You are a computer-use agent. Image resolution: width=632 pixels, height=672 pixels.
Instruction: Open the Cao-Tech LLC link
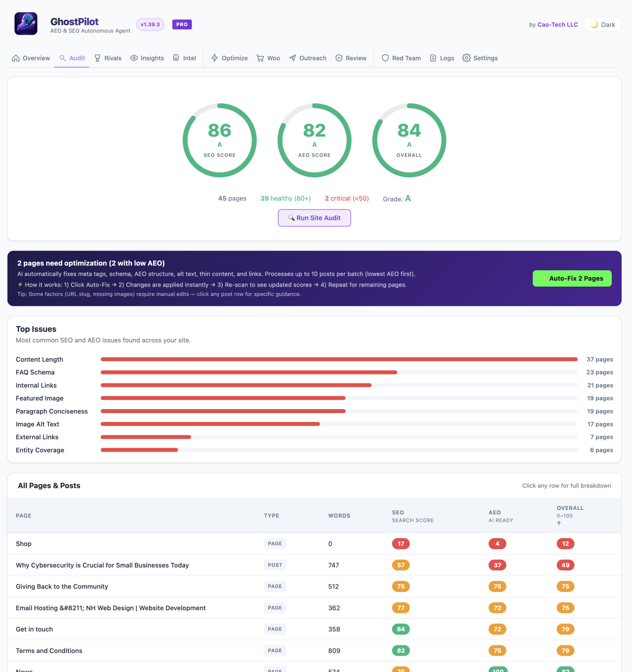coord(557,24)
